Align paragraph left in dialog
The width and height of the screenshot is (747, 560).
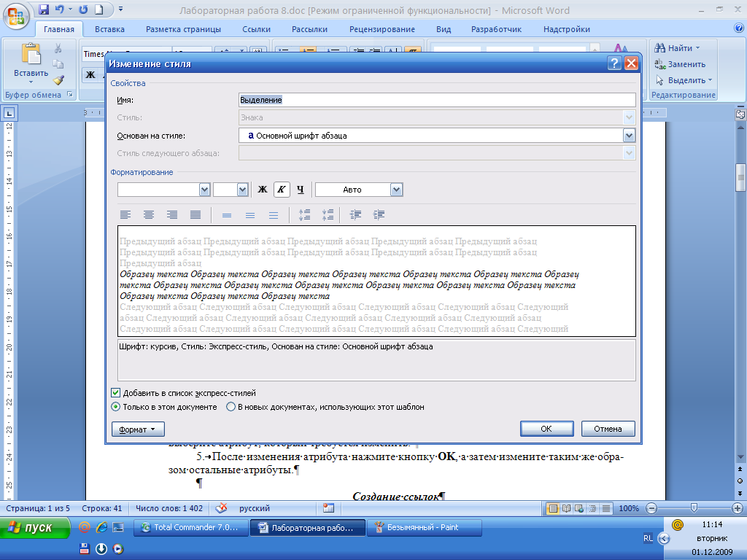125,215
